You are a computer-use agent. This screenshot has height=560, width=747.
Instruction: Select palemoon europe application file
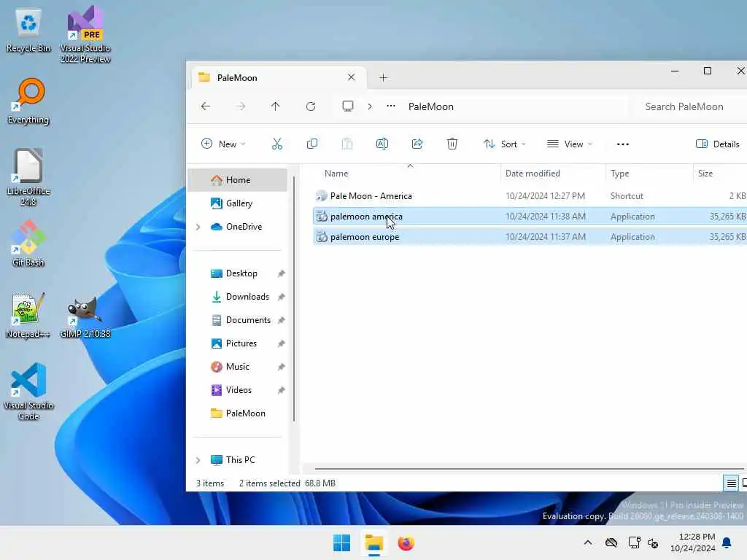(x=530, y=237)
